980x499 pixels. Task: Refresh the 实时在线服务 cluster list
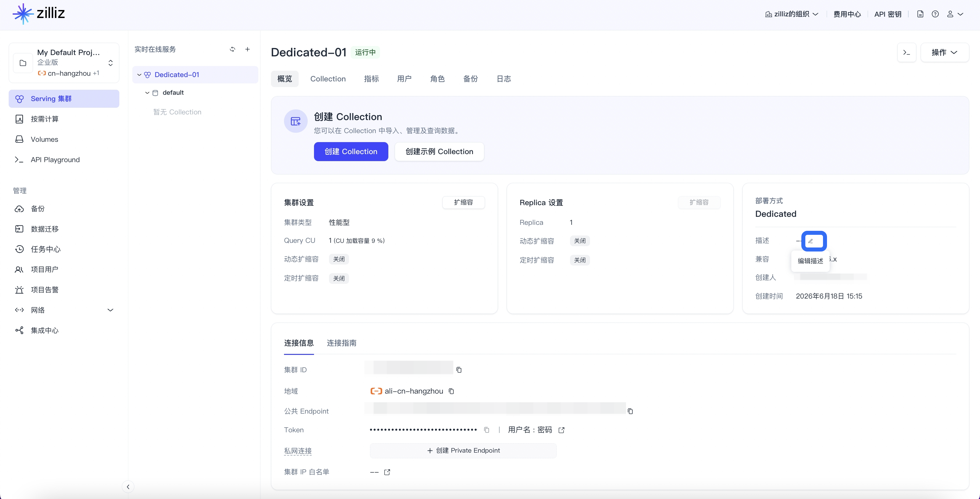click(x=232, y=49)
